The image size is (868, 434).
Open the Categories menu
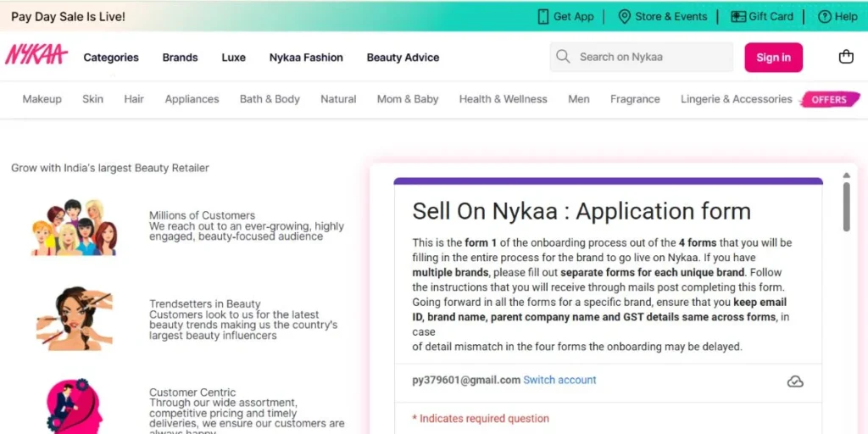point(111,58)
